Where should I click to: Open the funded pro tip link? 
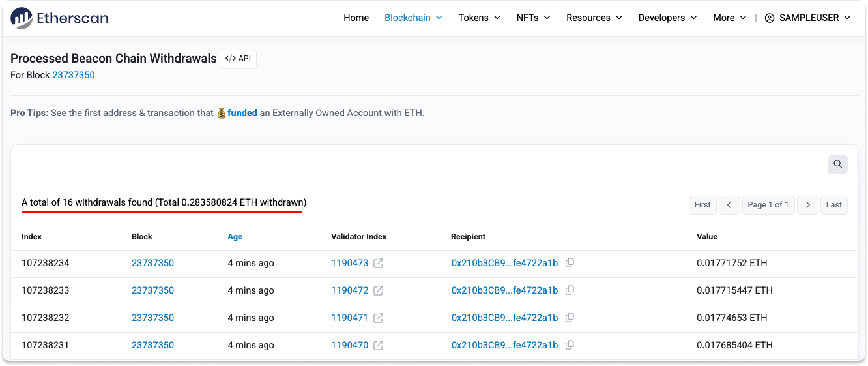tap(242, 113)
